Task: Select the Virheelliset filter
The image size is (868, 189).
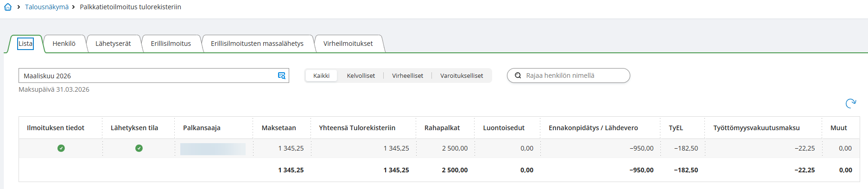Action: (407, 76)
